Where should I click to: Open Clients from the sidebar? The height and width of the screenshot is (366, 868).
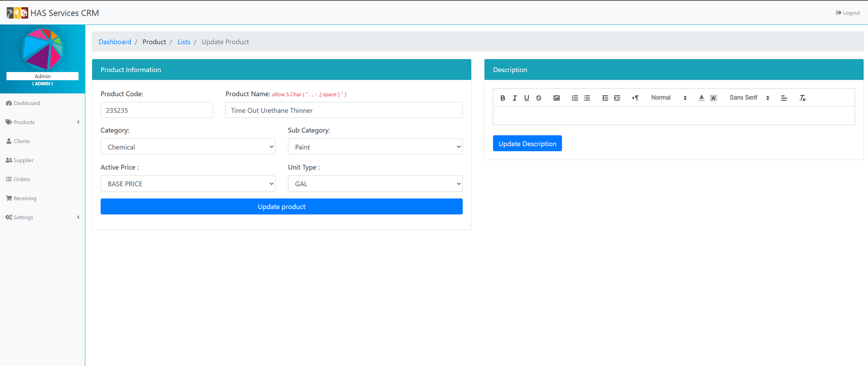[x=22, y=141]
